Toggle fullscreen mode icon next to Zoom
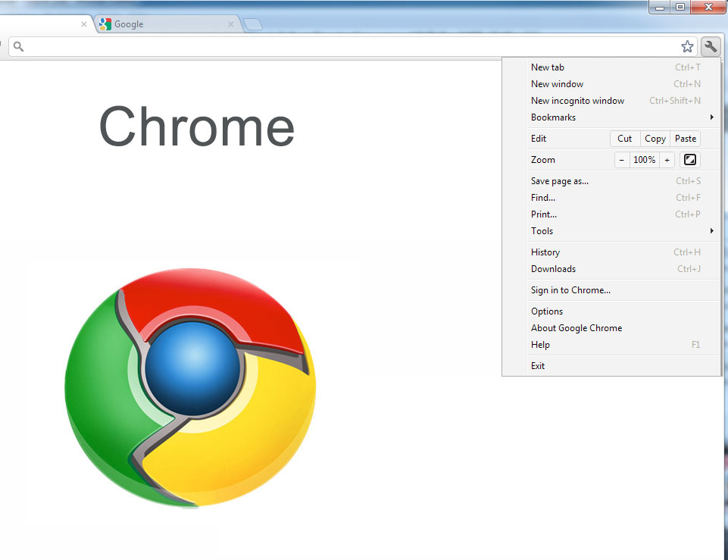728x560 pixels. pyautogui.click(x=690, y=160)
